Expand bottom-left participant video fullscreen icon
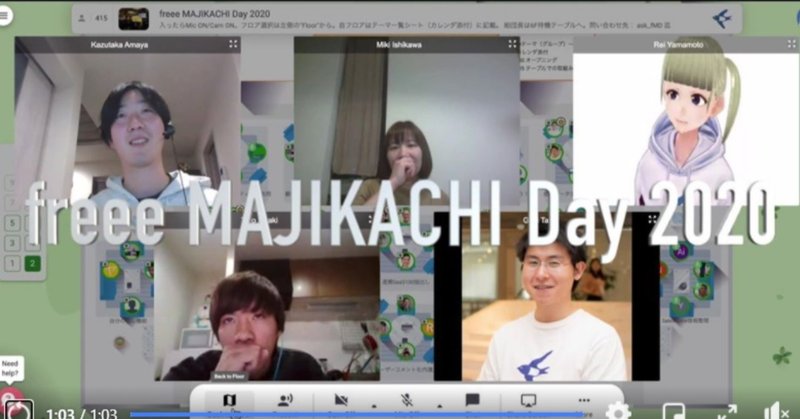Screen dimensions: 800x419 click(372, 219)
